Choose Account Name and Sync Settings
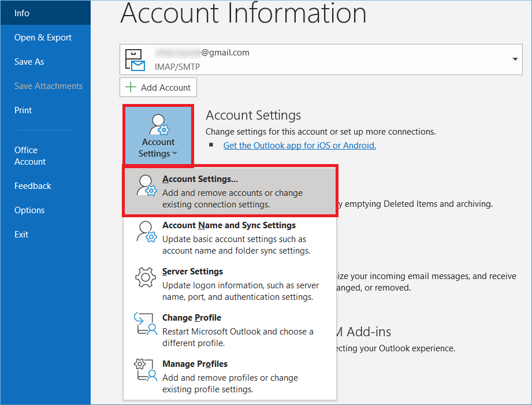The image size is (532, 405). [230, 237]
